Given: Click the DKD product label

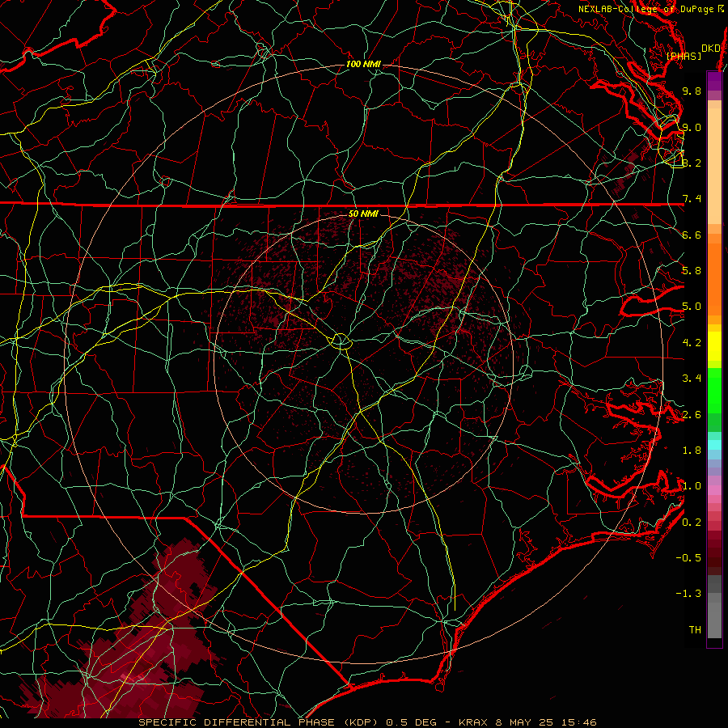Looking at the screenshot, I should tap(711, 49).
